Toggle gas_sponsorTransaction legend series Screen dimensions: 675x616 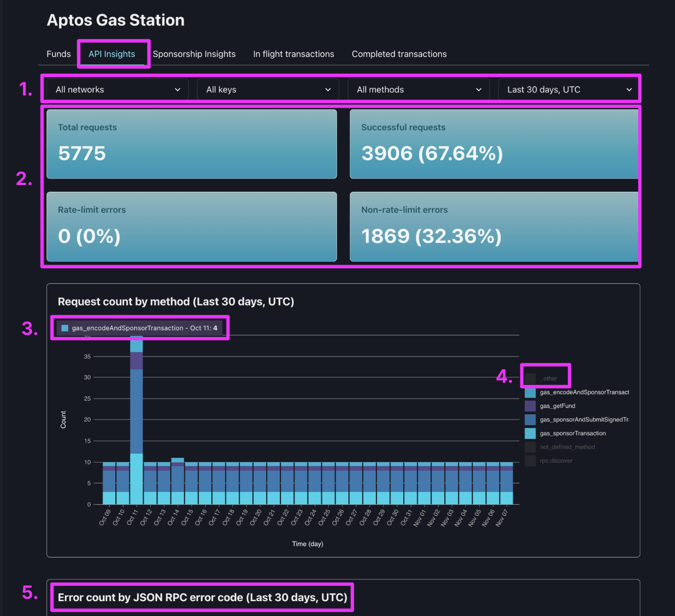(566, 433)
